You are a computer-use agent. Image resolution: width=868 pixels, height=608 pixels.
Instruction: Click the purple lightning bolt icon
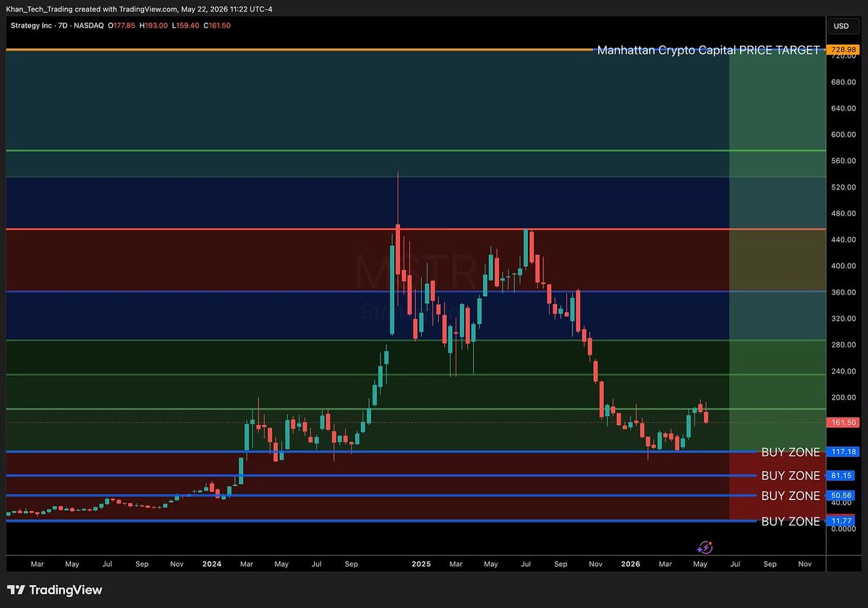(x=705, y=548)
